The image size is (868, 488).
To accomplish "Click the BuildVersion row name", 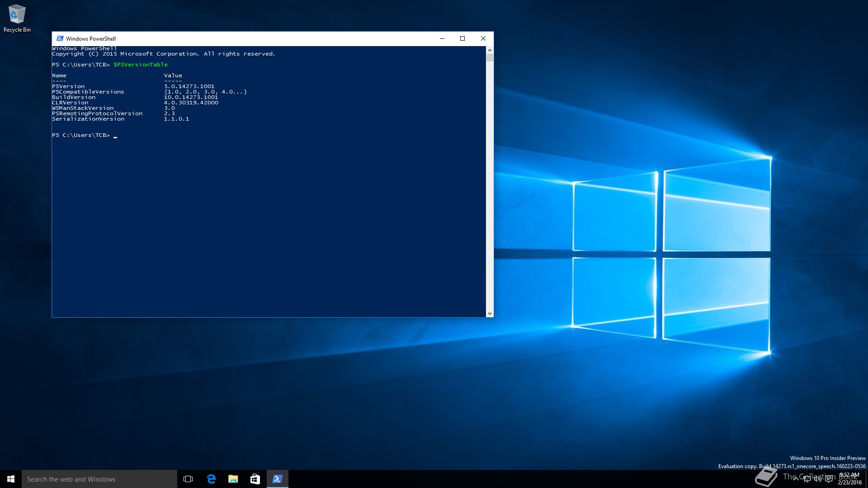I will (x=74, y=97).
